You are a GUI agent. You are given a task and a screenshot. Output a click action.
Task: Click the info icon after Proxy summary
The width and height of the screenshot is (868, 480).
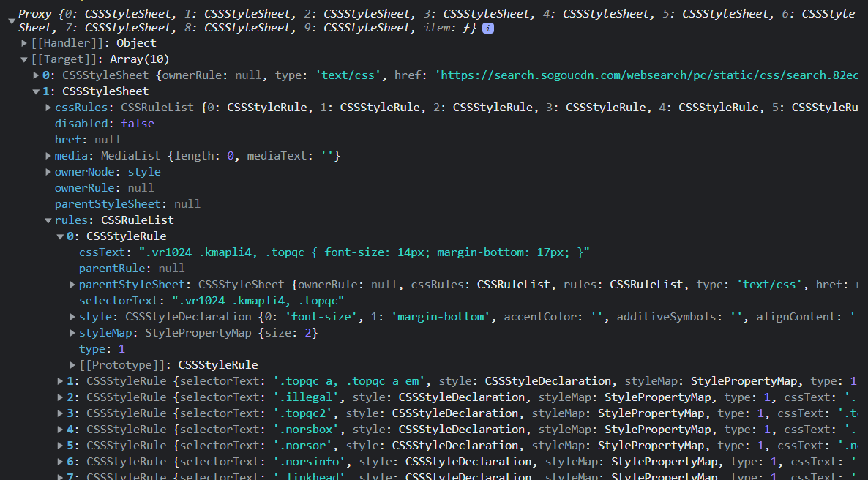point(488,28)
